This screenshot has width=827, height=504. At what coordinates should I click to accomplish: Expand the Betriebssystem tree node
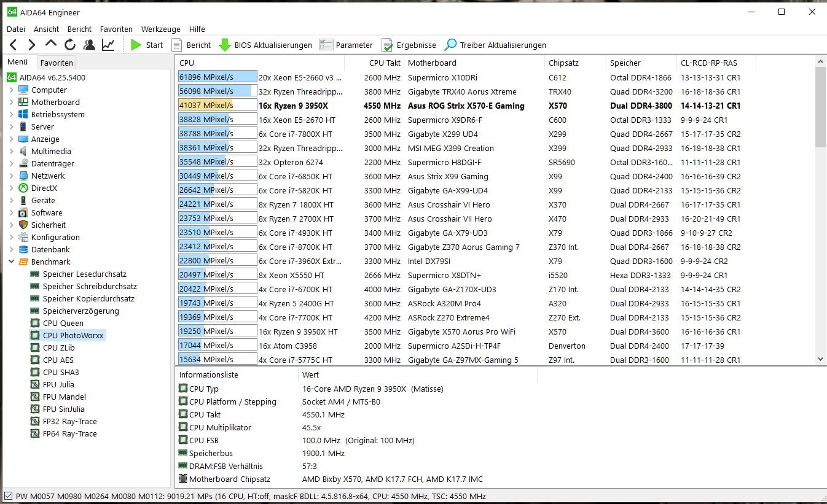pyautogui.click(x=11, y=114)
